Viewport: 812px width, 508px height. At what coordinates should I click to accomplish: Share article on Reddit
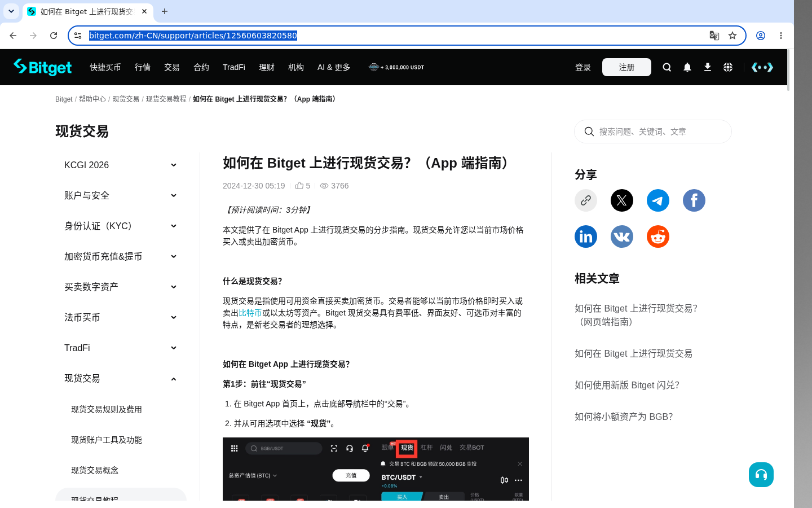(x=658, y=237)
